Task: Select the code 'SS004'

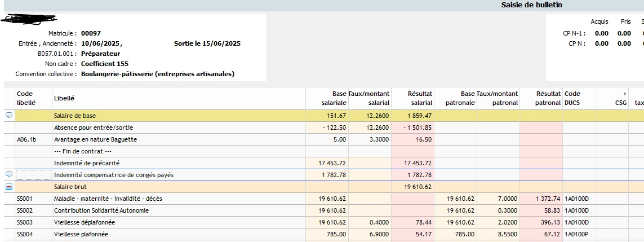Action: click(x=25, y=234)
